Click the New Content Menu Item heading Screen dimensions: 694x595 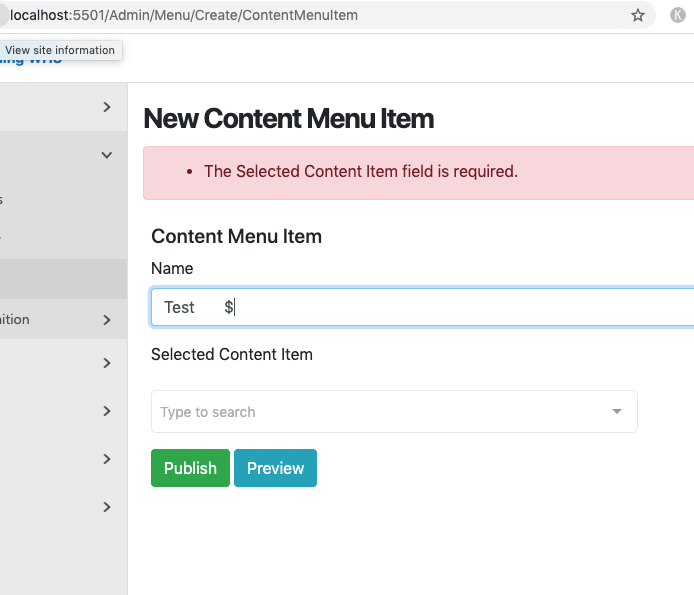pos(289,119)
